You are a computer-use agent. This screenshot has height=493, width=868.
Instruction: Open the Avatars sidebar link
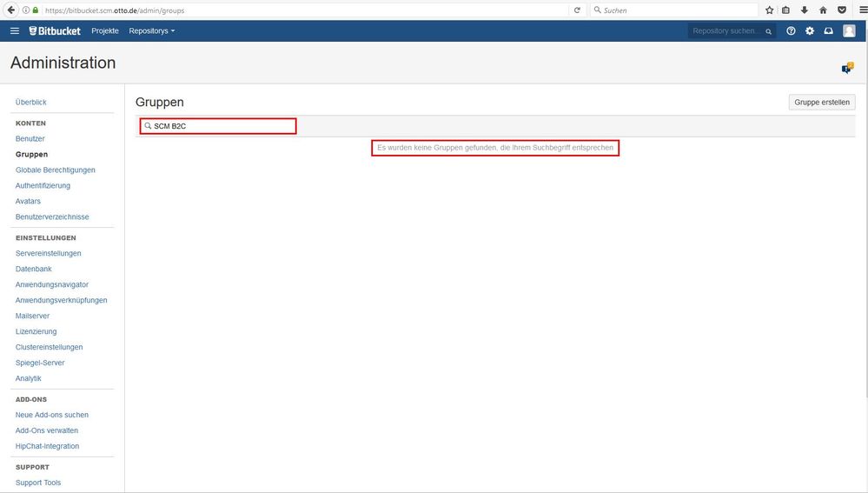coord(28,201)
